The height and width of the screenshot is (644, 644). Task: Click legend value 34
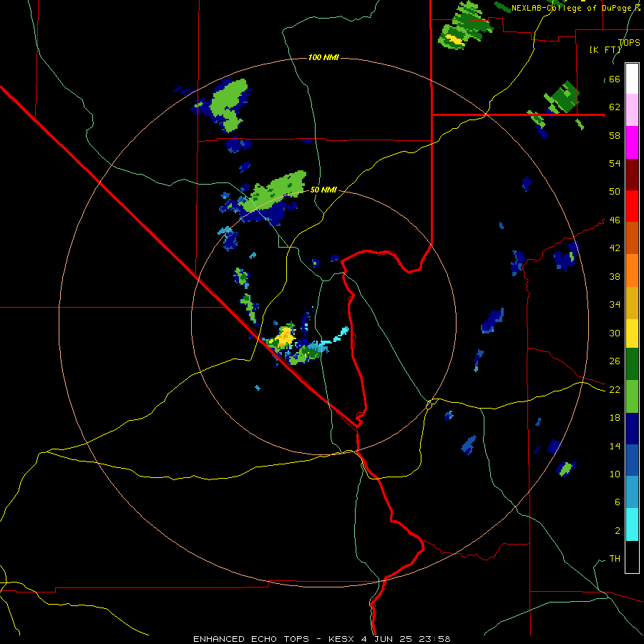pos(615,305)
